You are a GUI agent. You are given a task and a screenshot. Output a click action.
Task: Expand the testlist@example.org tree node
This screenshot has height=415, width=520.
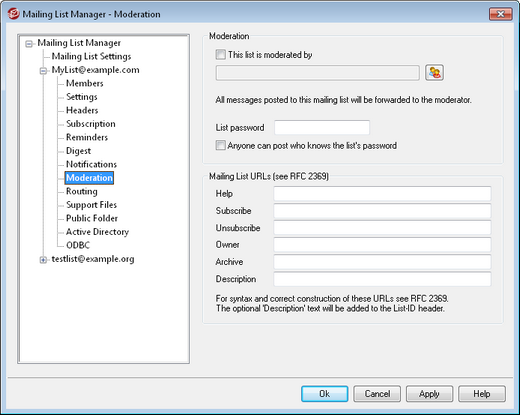(43, 260)
